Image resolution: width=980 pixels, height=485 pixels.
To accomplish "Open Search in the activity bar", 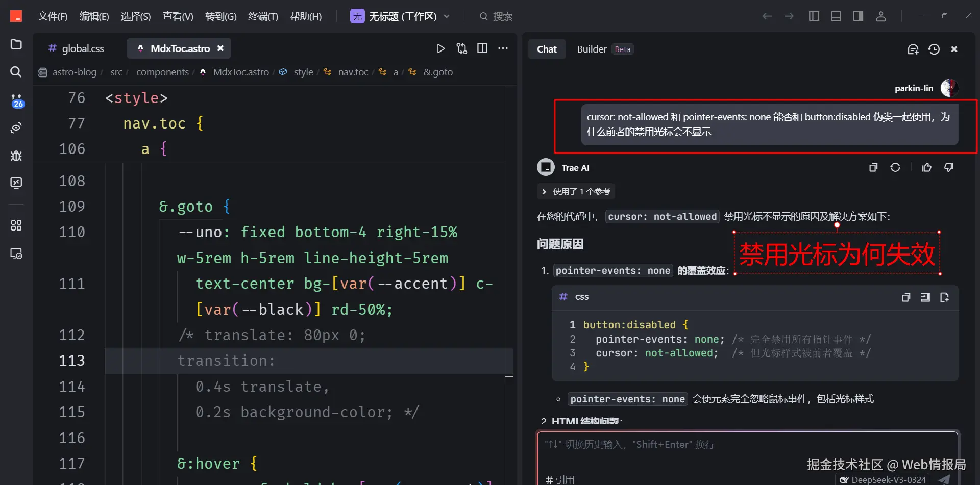I will point(15,72).
